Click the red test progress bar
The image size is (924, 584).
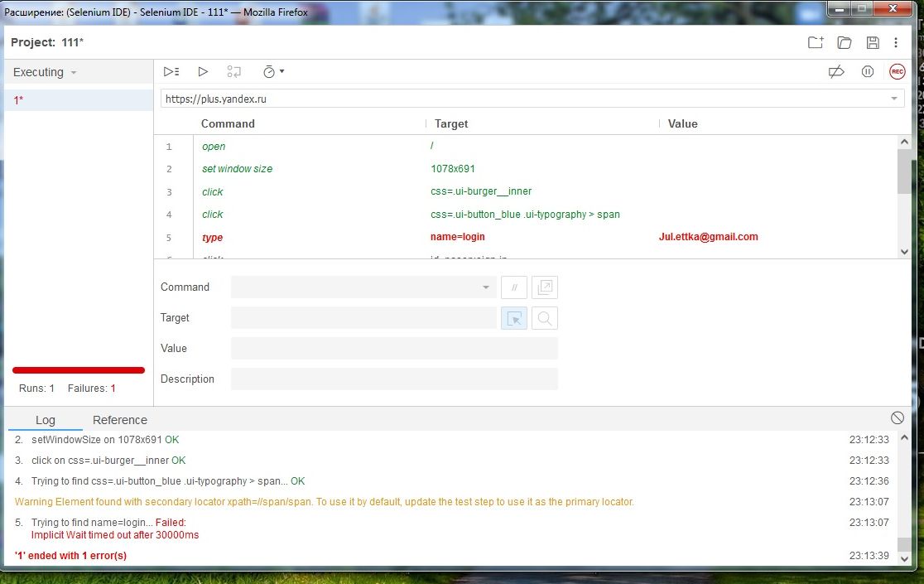click(x=79, y=370)
